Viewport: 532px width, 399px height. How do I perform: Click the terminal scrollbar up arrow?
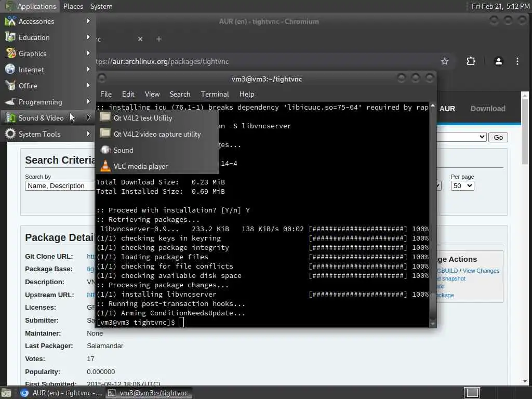tap(433, 106)
